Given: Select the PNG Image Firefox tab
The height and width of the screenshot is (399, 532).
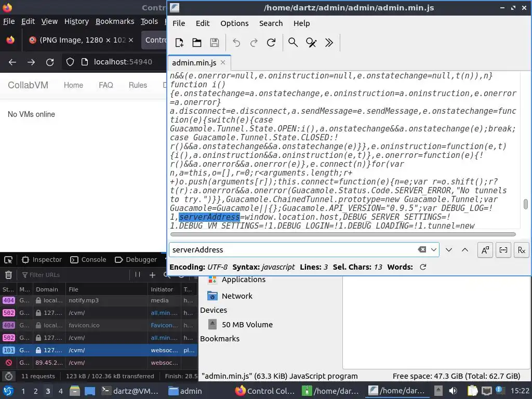Looking at the screenshot, I should pyautogui.click(x=81, y=40).
